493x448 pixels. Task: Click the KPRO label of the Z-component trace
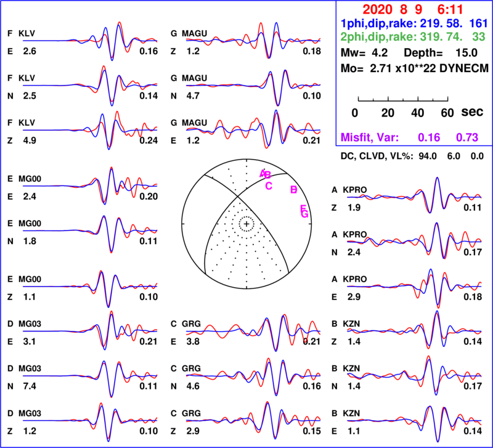pyautogui.click(x=355, y=190)
